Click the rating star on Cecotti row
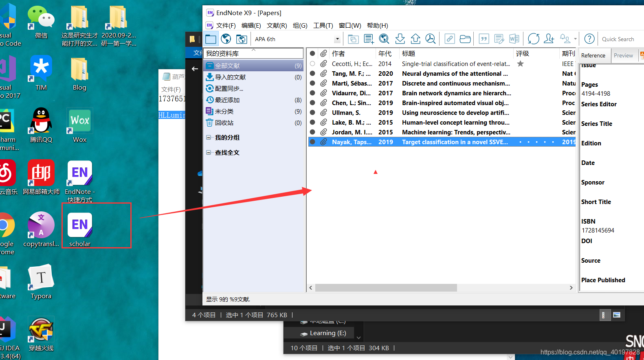Image resolution: width=644 pixels, height=360 pixels. [520, 64]
